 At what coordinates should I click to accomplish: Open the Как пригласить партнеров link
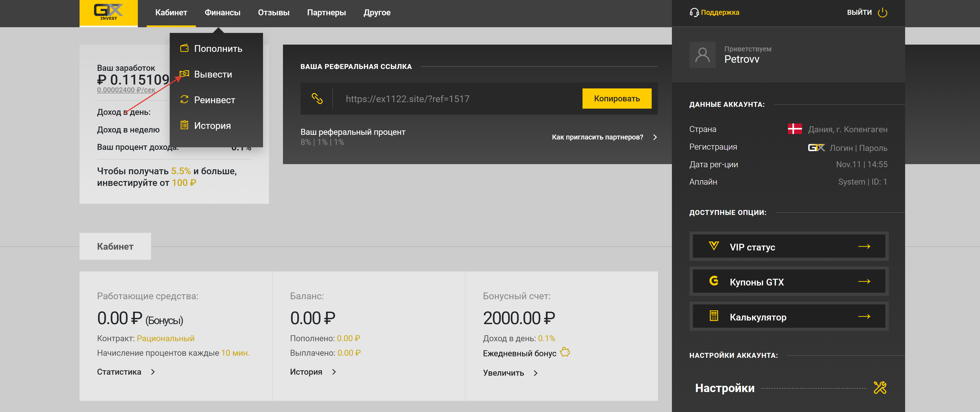[597, 137]
